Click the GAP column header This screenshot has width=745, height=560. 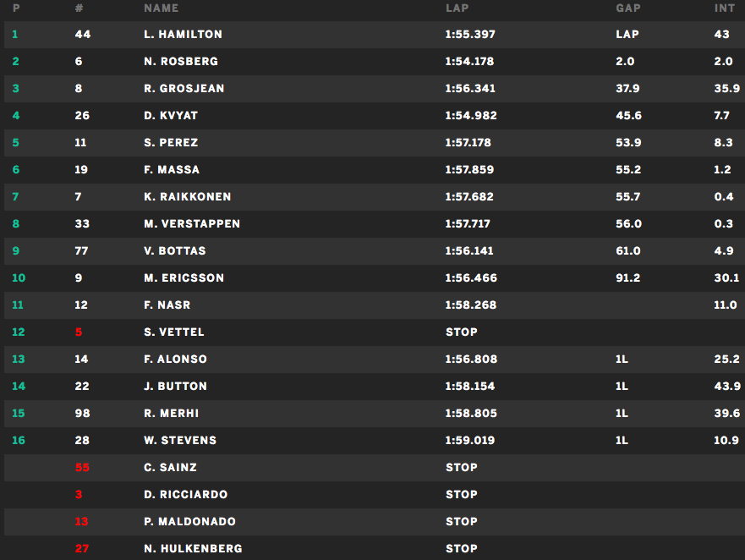(627, 8)
